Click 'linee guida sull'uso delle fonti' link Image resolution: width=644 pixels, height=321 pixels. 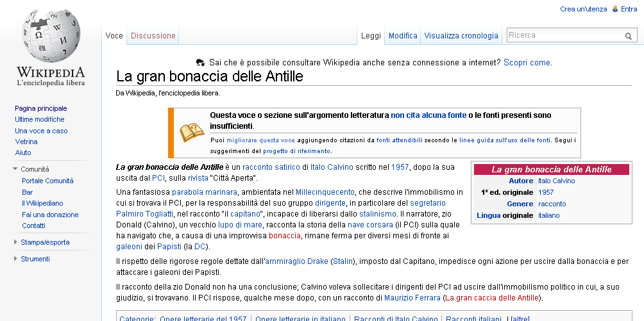click(x=504, y=140)
